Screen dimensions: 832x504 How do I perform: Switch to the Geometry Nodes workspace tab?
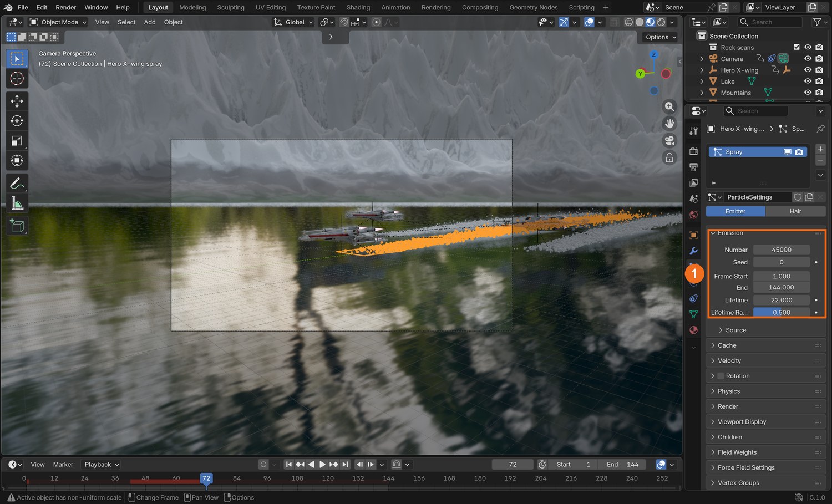tap(534, 7)
